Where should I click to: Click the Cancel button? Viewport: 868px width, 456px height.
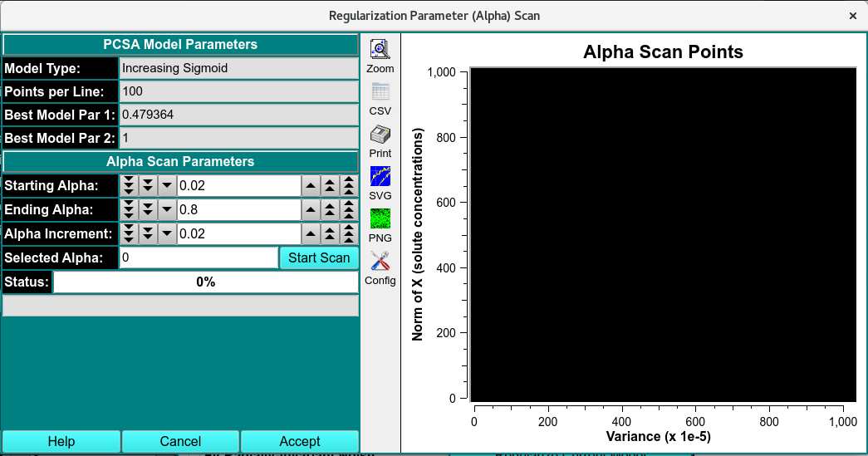coord(180,441)
